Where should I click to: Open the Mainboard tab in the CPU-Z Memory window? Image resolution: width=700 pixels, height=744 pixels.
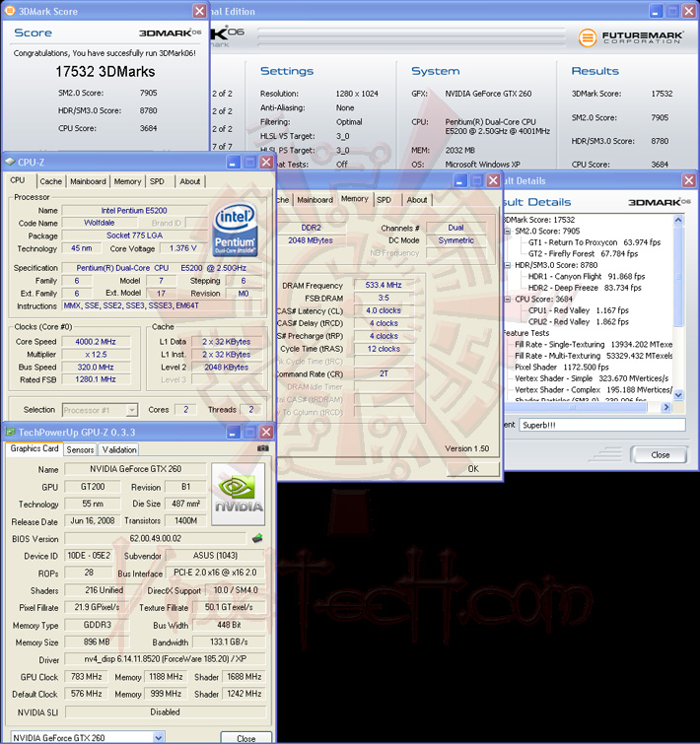click(315, 200)
